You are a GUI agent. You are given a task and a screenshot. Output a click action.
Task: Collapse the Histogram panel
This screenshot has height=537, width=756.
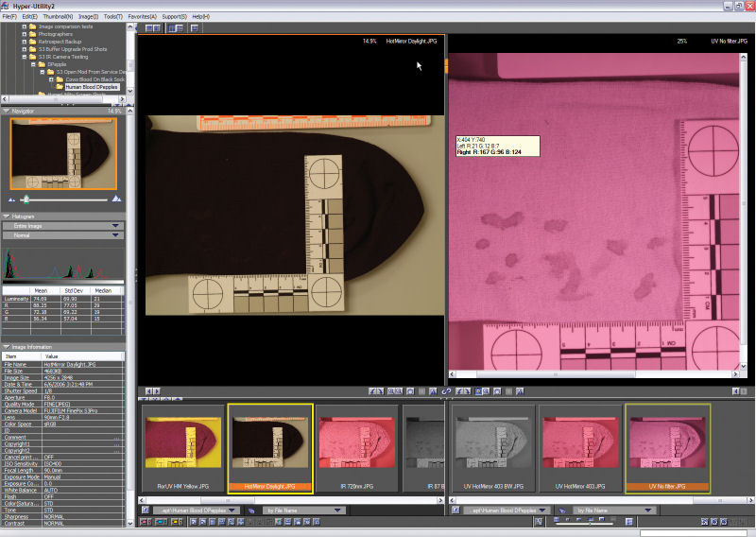(7, 217)
